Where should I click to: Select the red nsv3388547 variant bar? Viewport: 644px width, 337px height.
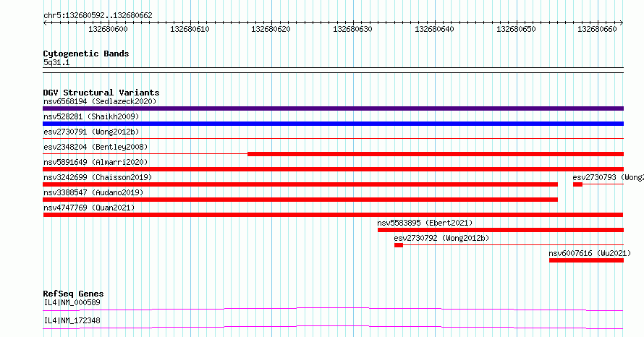pos(300,200)
